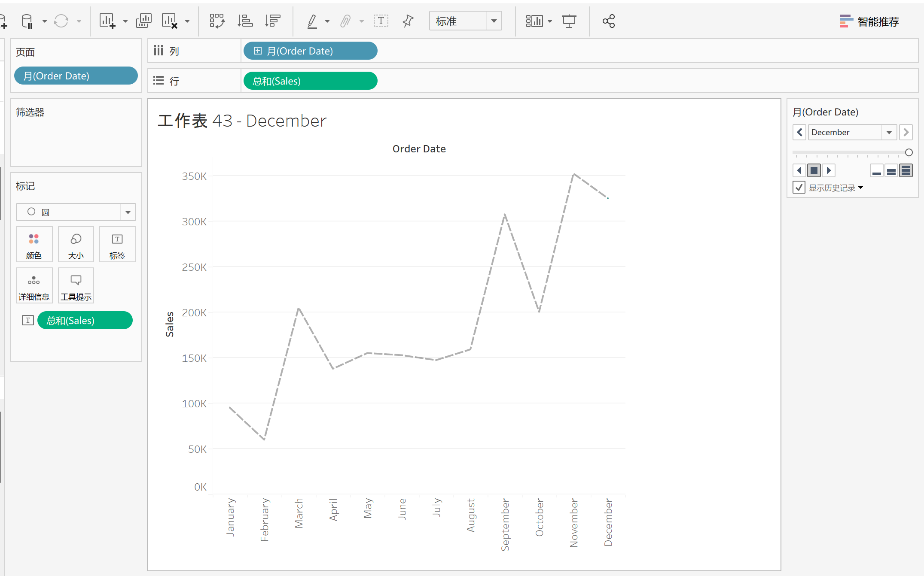The image size is (924, 576).
Task: Click the 大小 size button
Action: 76,245
